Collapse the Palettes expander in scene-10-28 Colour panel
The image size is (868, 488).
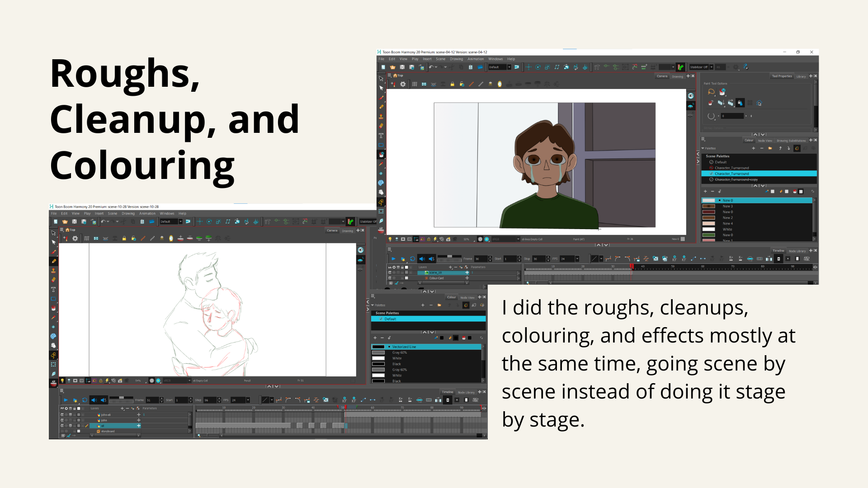click(x=373, y=305)
